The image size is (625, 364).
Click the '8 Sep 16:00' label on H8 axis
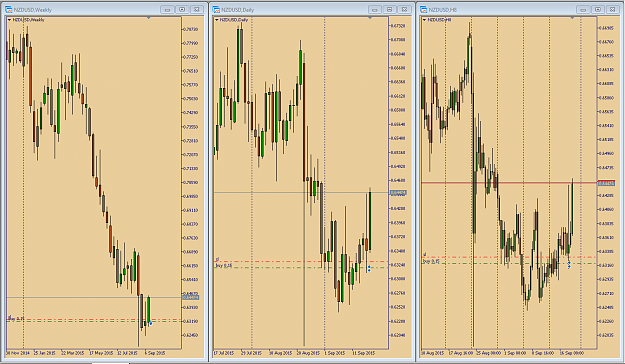coord(543,353)
